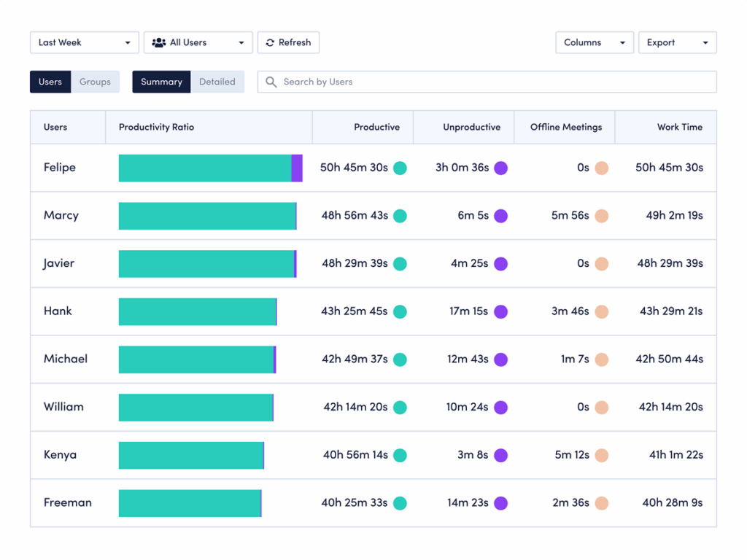The width and height of the screenshot is (747, 560).
Task: Select Felipe's teal Productive indicator dot
Action: pos(400,168)
